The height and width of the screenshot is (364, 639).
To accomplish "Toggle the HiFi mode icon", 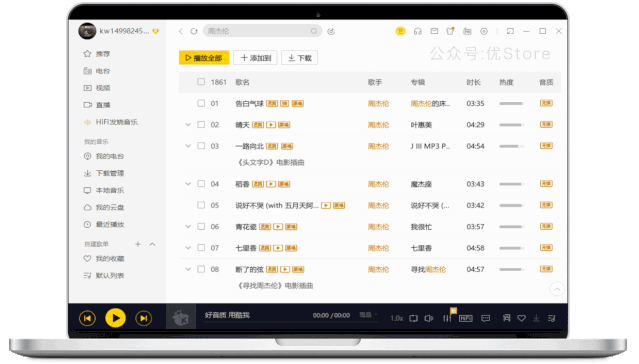I will point(466,318).
